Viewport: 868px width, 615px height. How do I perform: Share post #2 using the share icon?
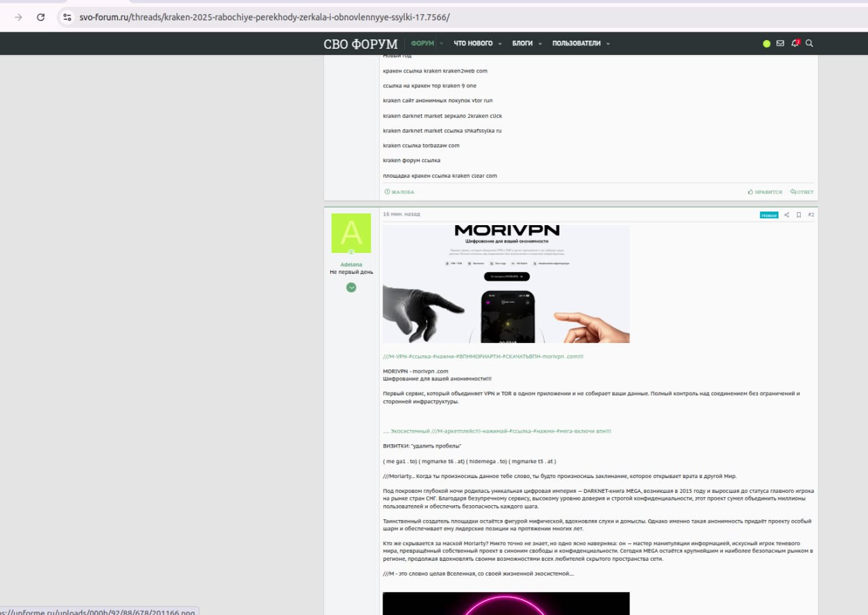[787, 215]
